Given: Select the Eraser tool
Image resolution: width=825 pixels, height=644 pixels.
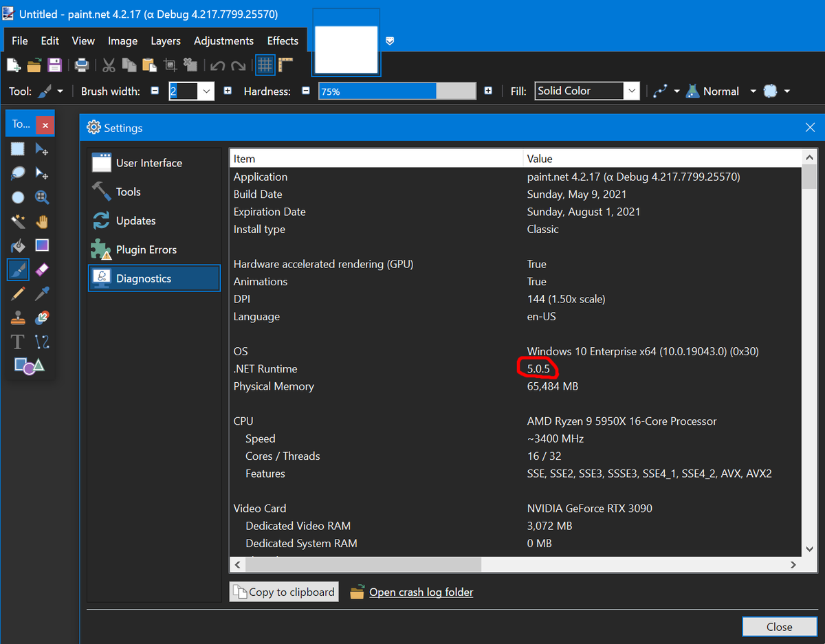Looking at the screenshot, I should pos(42,269).
